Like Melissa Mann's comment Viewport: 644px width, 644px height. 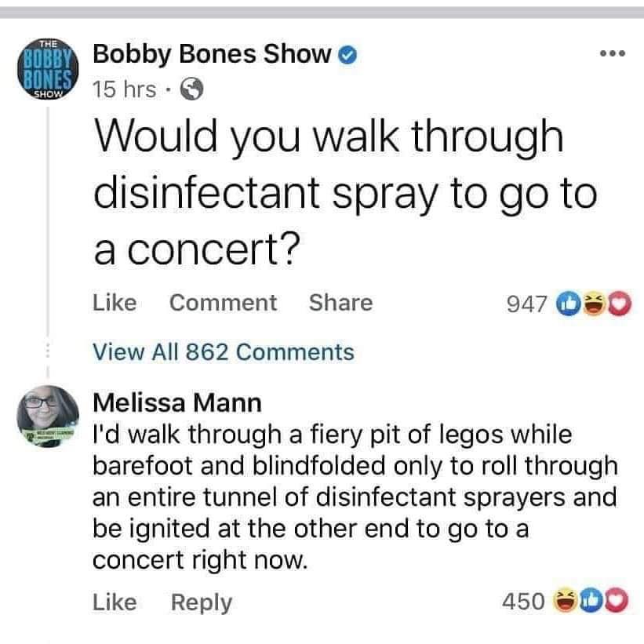(115, 602)
